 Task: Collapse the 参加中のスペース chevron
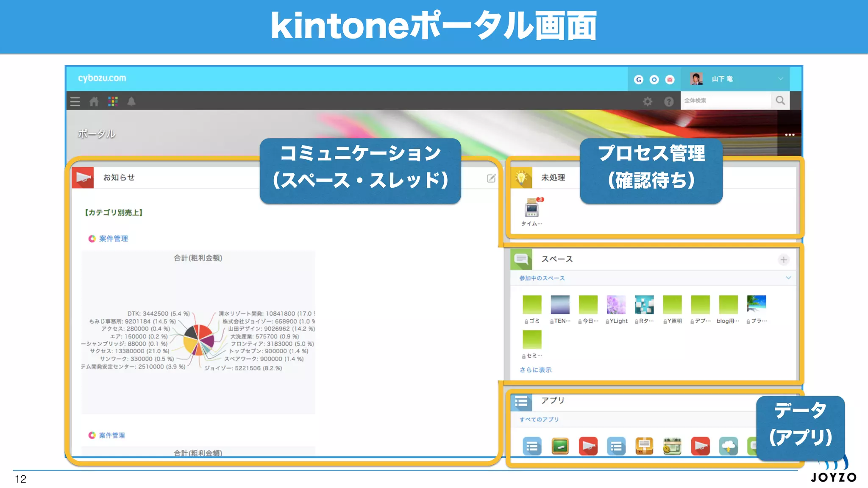click(788, 278)
